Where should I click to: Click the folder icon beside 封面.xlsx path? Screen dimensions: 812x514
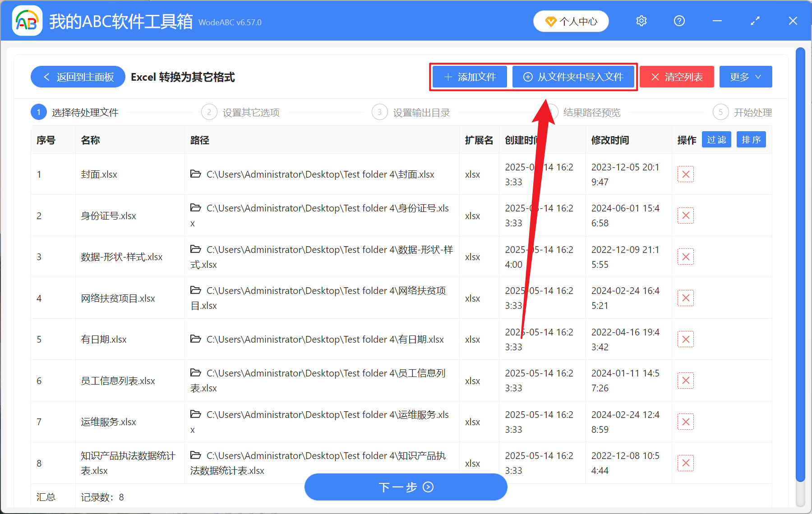pyautogui.click(x=195, y=174)
